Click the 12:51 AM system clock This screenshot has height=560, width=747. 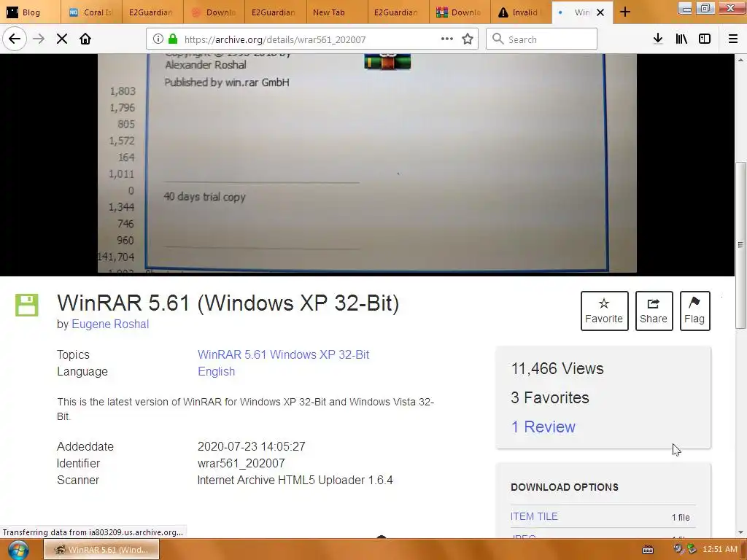720,549
